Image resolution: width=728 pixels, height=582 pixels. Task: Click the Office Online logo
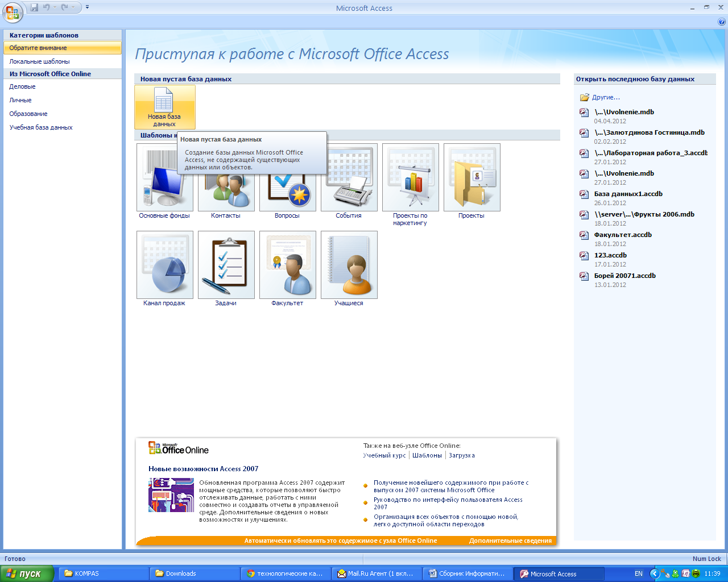[x=179, y=448]
